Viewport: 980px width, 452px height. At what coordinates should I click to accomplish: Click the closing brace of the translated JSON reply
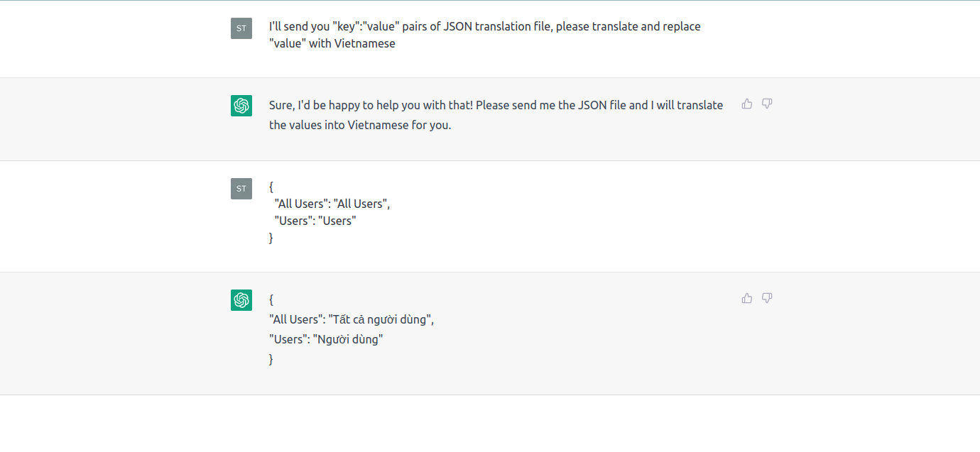click(x=271, y=359)
